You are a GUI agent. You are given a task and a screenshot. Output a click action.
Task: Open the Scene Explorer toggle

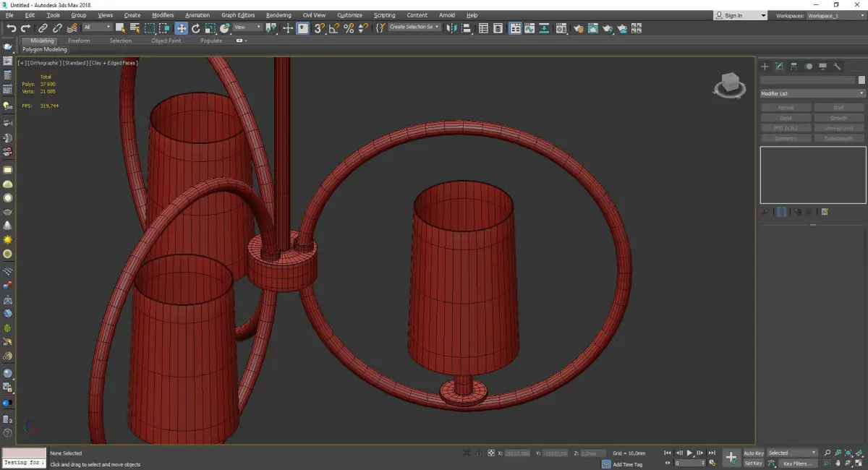coord(483,28)
